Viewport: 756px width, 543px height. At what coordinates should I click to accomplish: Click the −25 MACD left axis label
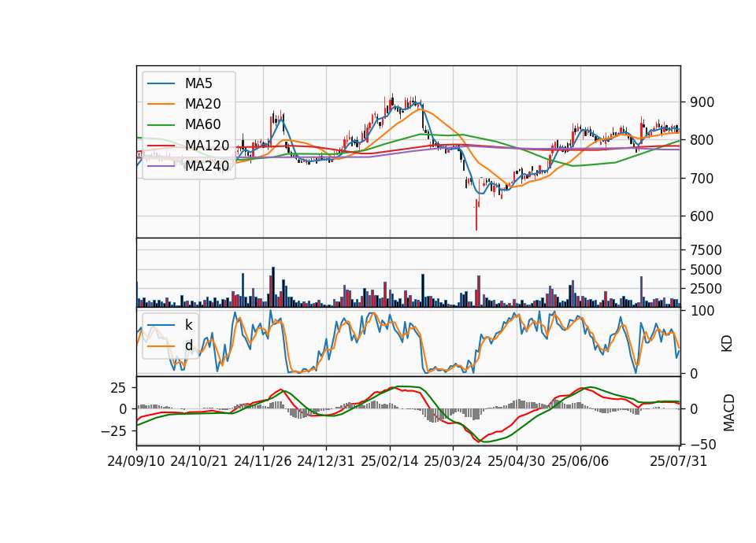113,430
